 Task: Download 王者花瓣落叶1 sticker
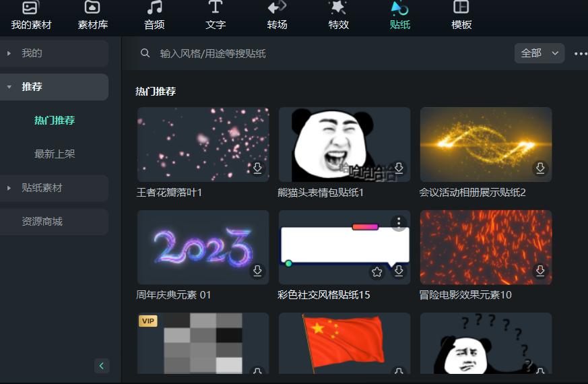coord(257,168)
